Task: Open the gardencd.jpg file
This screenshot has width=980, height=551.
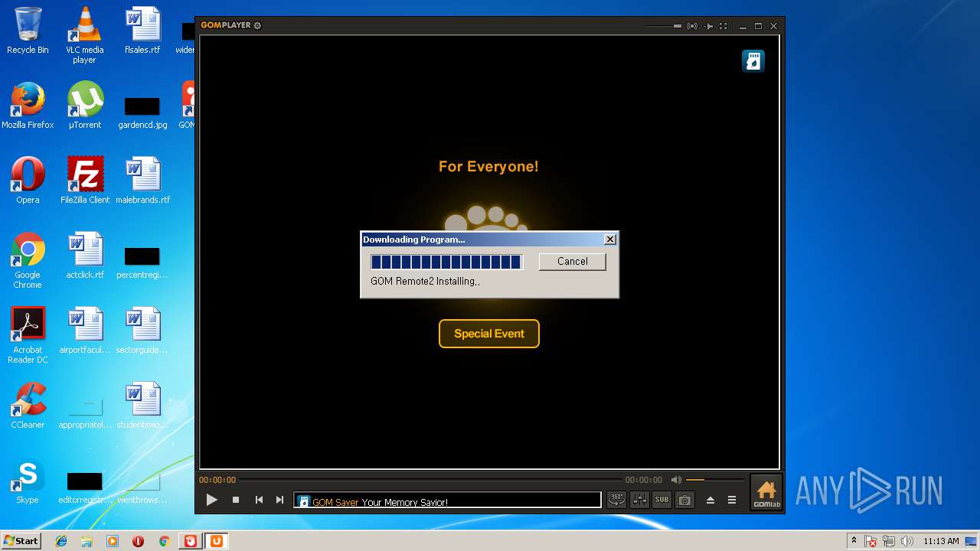Action: 142,112
